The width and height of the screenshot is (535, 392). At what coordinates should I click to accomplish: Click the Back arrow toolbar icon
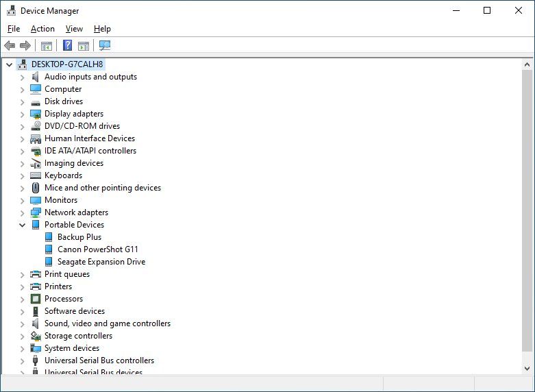10,45
